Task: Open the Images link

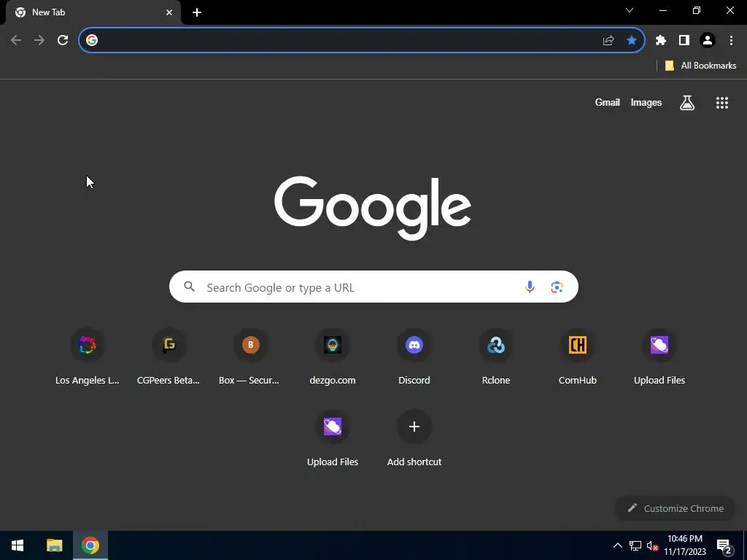Action: 646,102
